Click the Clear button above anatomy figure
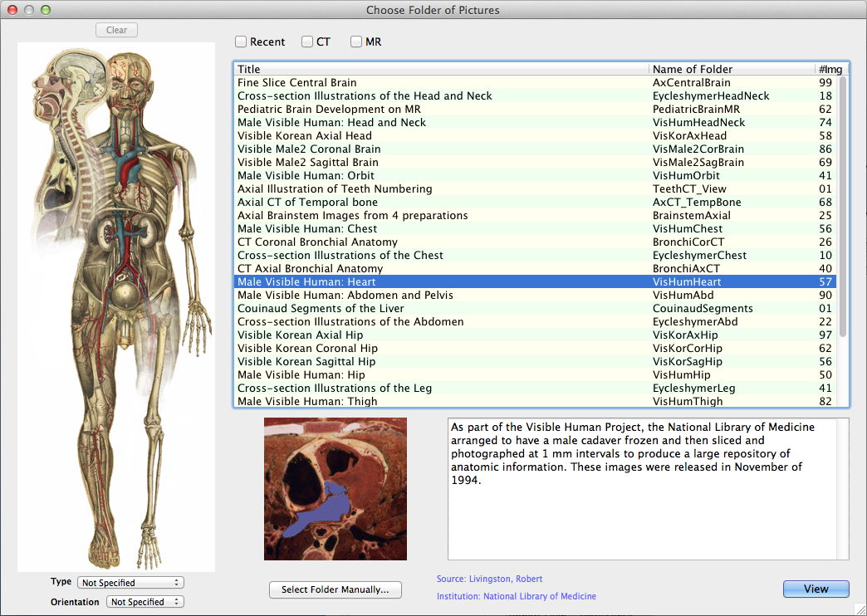Screen dimensions: 867x616 point(116,30)
